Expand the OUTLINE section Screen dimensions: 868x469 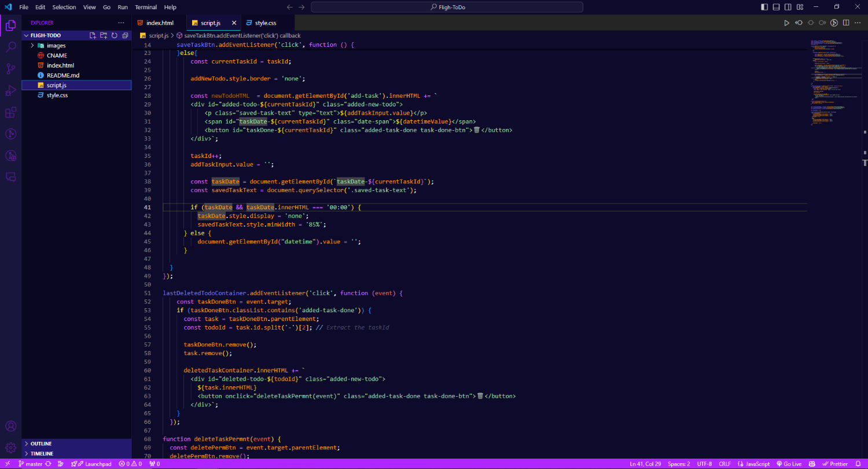tap(77, 444)
